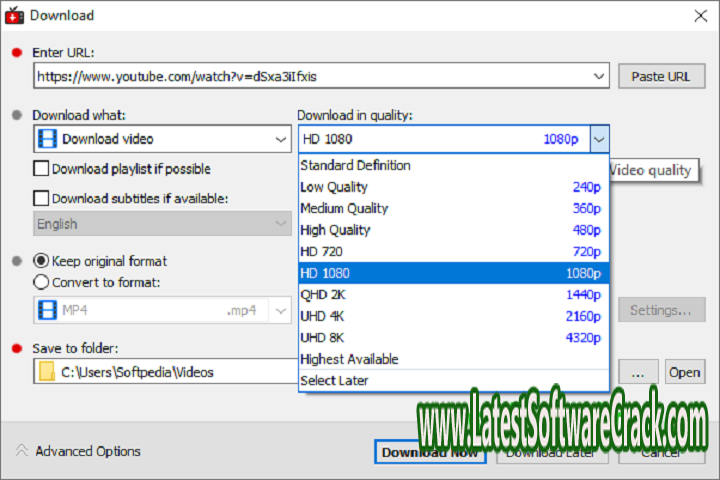720x480 pixels.
Task: Choose UHD 8K 4320p option
Action: click(454, 338)
